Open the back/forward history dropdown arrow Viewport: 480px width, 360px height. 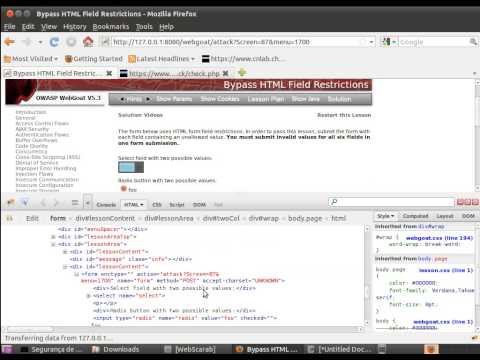pyautogui.click(x=40, y=42)
